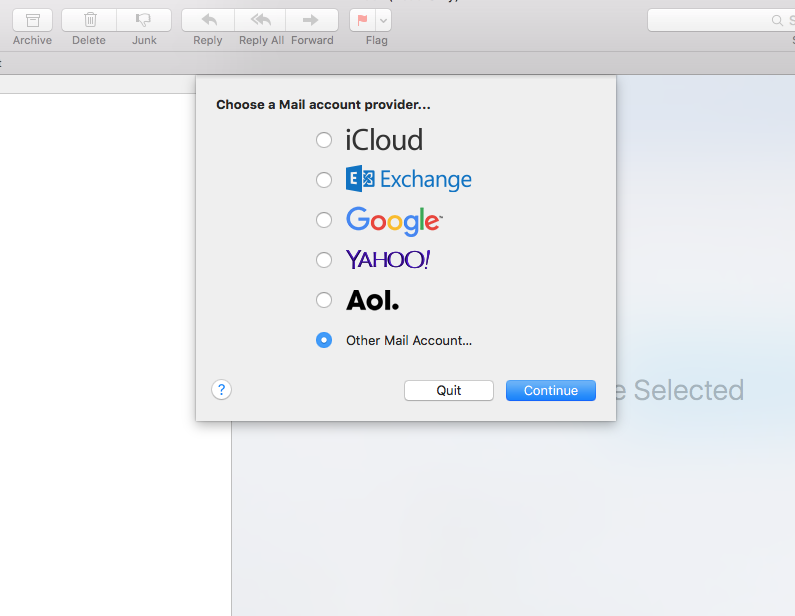Image resolution: width=795 pixels, height=616 pixels.
Task: Click the Delete trash icon
Action: 90,20
